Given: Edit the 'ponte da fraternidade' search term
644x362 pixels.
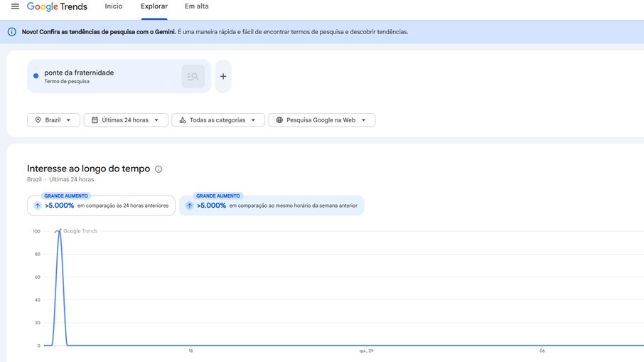Looking at the screenshot, I should click(x=79, y=73).
